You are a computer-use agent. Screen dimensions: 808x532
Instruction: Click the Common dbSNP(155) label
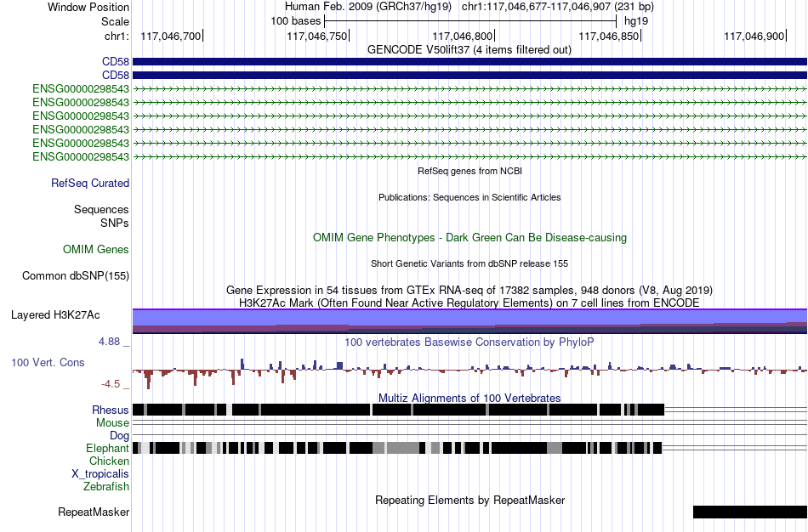tap(76, 276)
